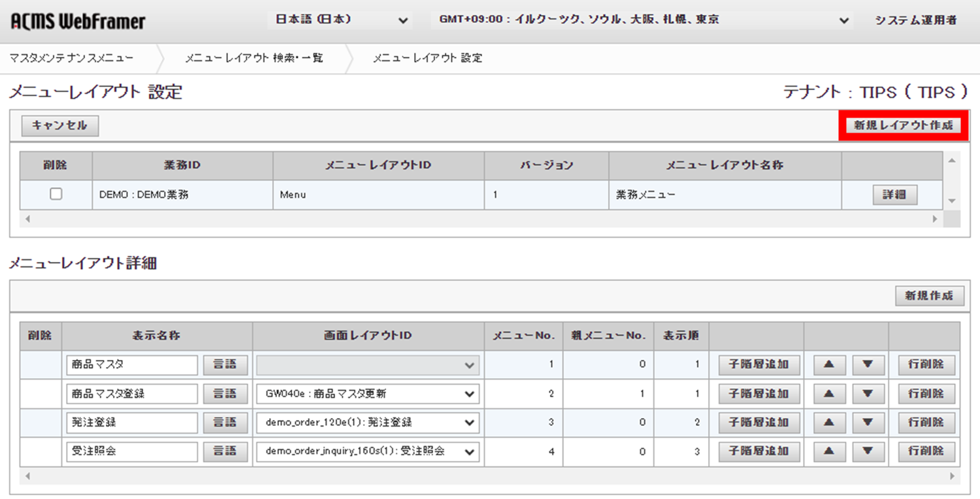Click 行削除 on the 発注登録 row

(926, 423)
